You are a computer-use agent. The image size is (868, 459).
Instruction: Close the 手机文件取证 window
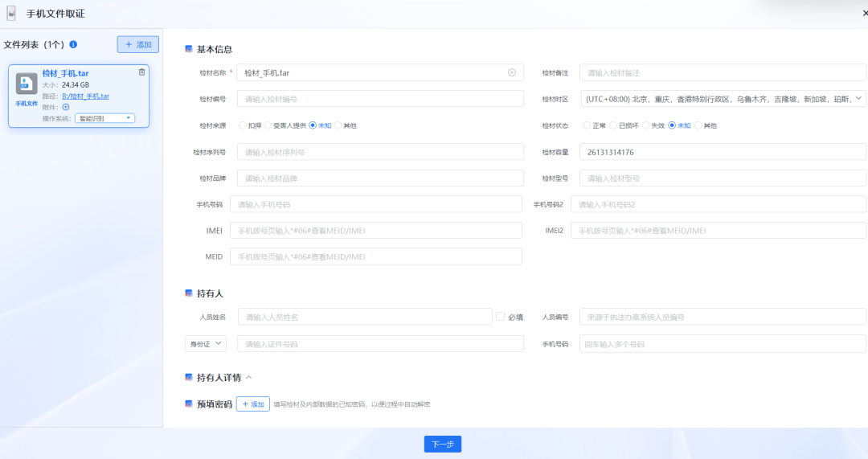[x=865, y=13]
